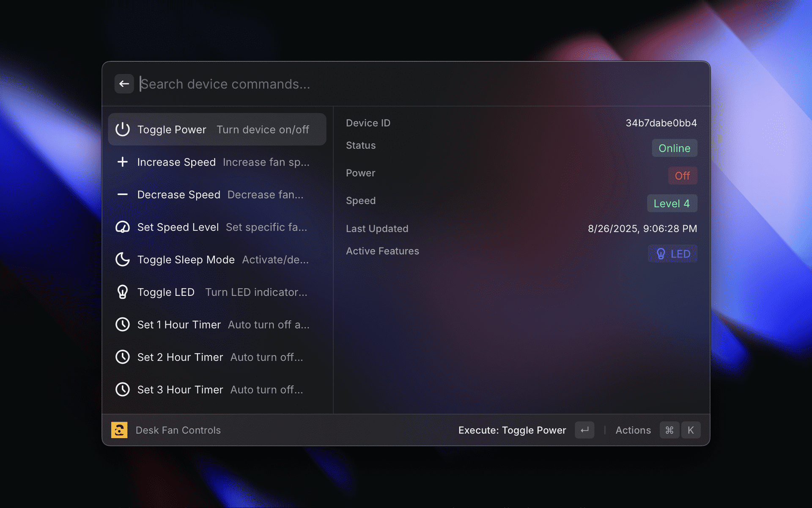Select the plus icon for Increase Speed
The image size is (812, 508).
click(122, 162)
